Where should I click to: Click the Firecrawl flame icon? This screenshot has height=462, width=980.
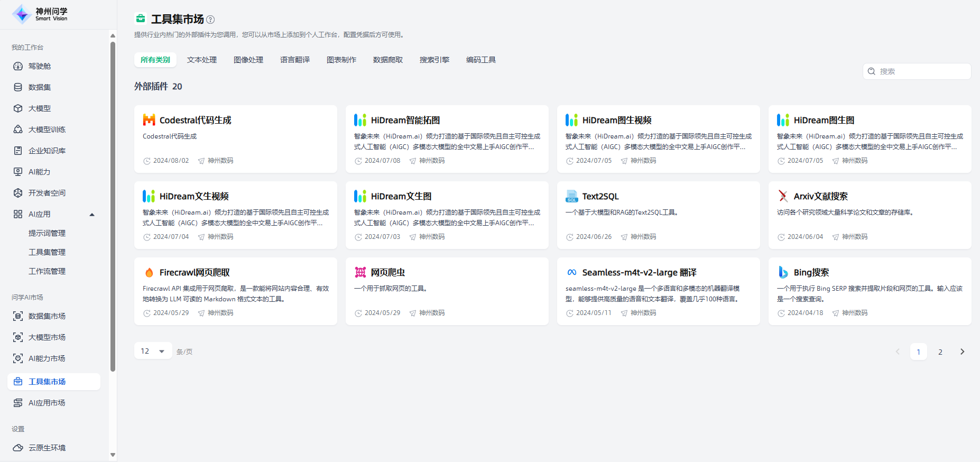[x=149, y=272]
